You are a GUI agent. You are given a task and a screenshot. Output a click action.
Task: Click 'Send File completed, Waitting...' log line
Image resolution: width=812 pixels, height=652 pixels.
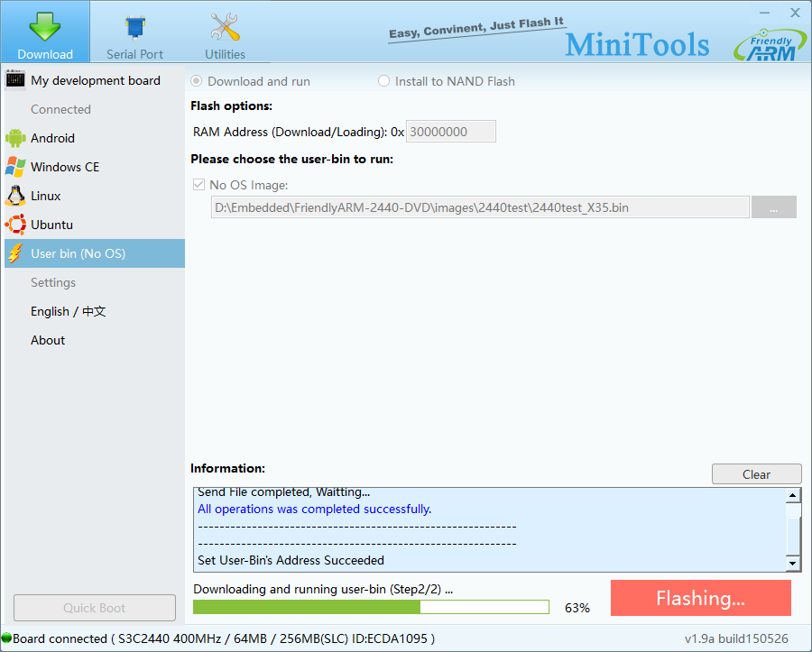(284, 492)
